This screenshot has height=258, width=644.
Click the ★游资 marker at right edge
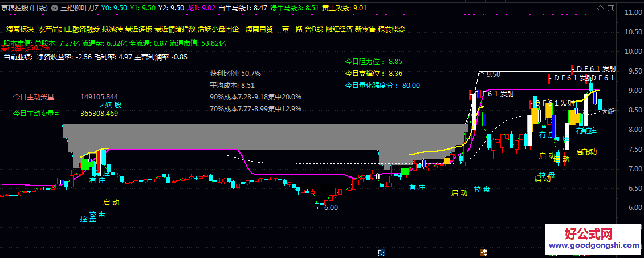click(x=609, y=111)
